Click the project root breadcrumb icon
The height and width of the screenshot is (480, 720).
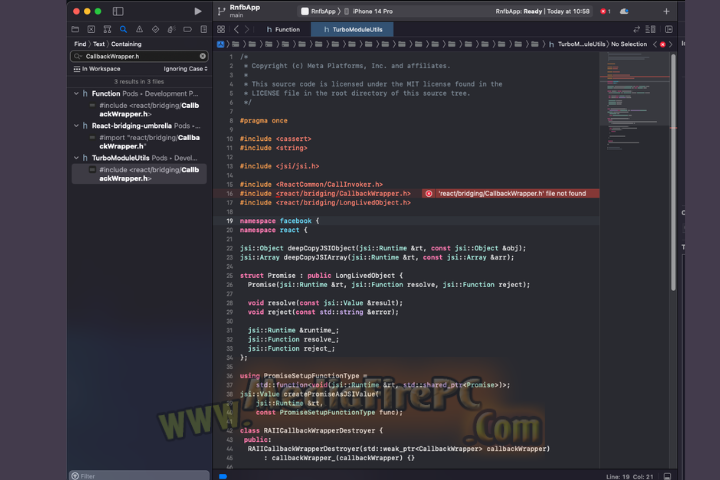click(x=220, y=44)
